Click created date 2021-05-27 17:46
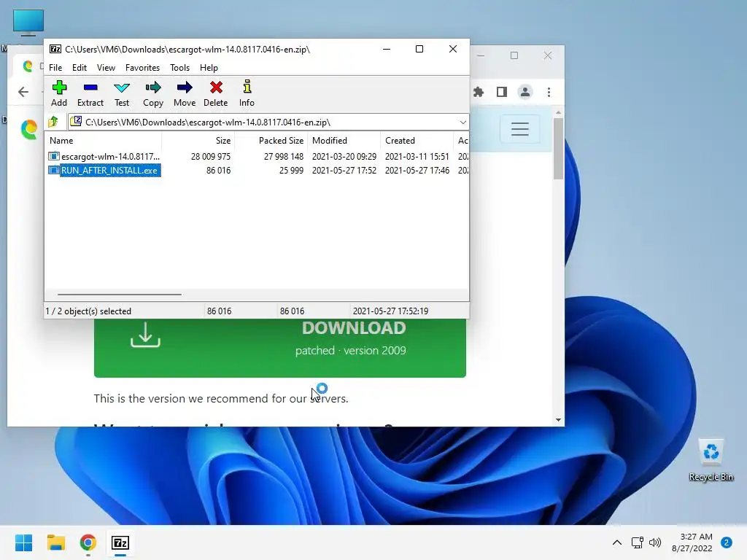The width and height of the screenshot is (747, 560). pyautogui.click(x=417, y=170)
